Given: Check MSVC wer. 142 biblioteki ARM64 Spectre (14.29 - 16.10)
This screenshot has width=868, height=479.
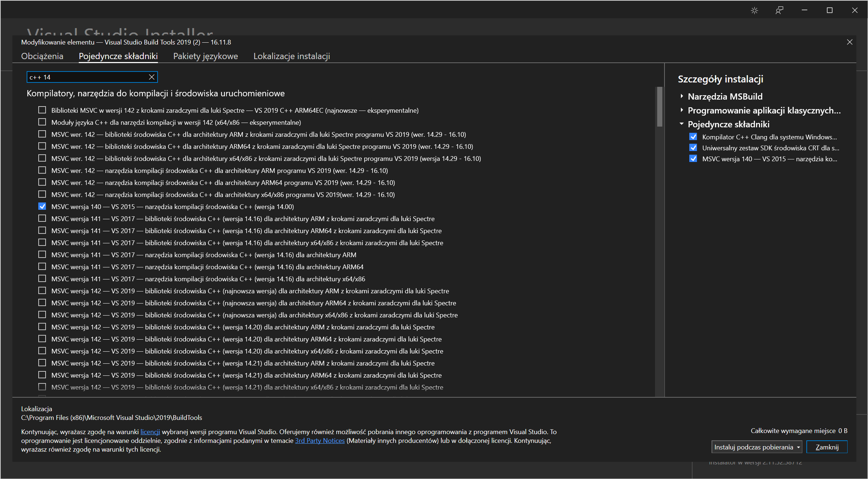Looking at the screenshot, I should (x=42, y=146).
